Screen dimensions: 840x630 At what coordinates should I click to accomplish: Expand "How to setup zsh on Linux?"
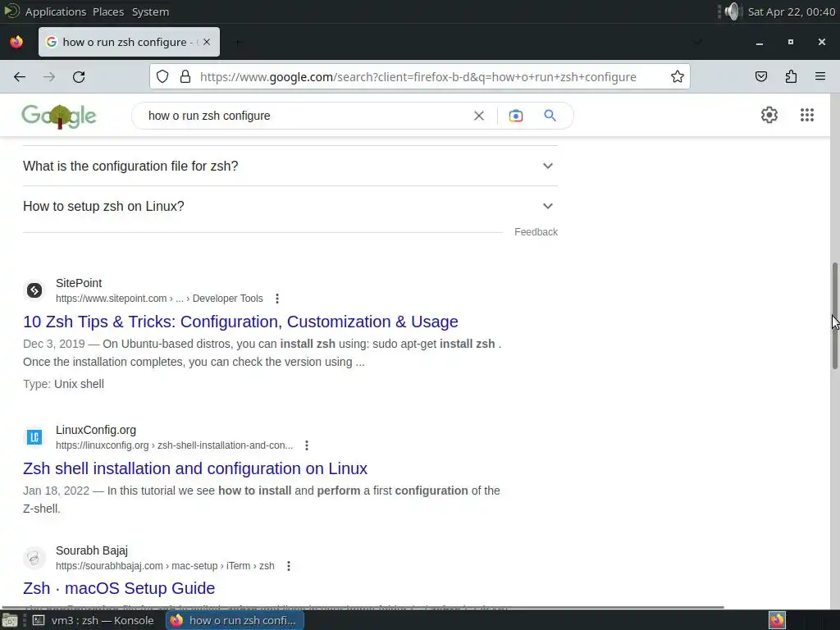[290, 206]
